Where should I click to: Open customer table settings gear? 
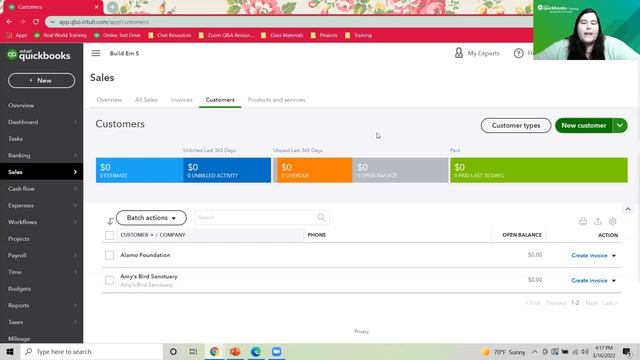click(x=612, y=221)
